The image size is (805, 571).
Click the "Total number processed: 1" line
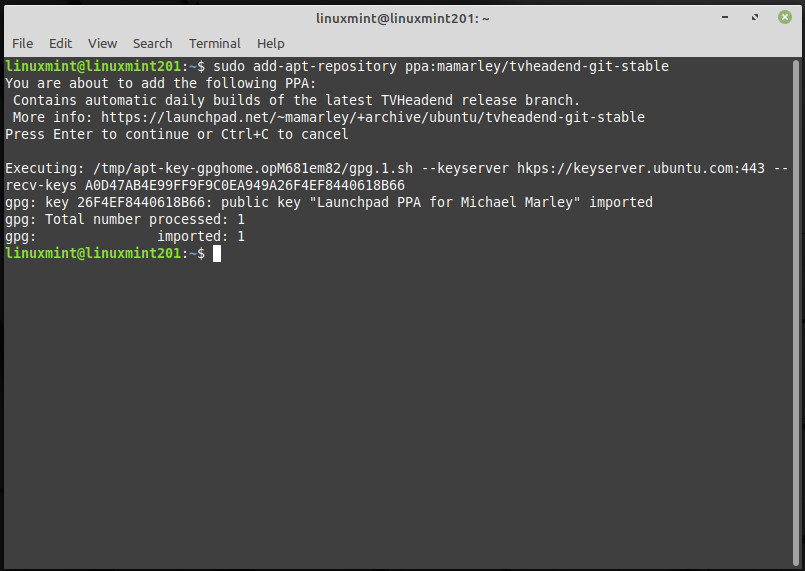point(124,219)
